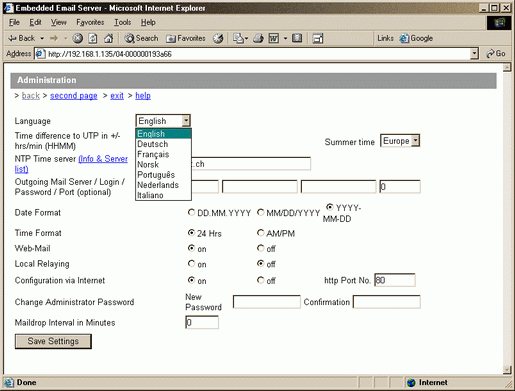This screenshot has width=515, height=391.
Task: Open the Search toolbar button
Action: [x=141, y=38]
